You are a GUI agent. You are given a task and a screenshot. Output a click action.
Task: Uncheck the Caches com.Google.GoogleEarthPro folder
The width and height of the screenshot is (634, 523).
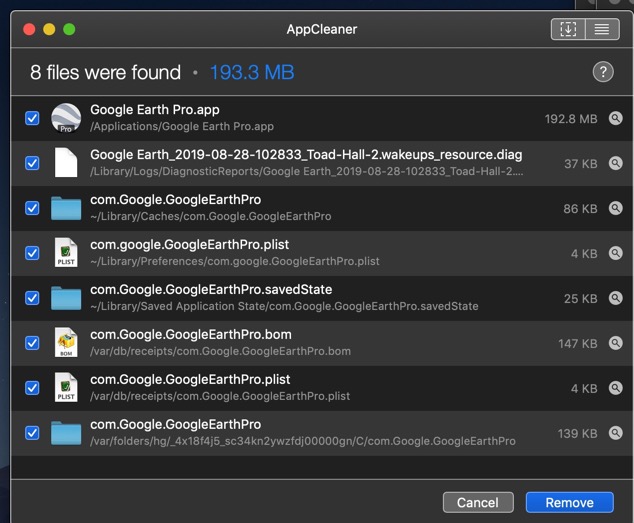32,208
